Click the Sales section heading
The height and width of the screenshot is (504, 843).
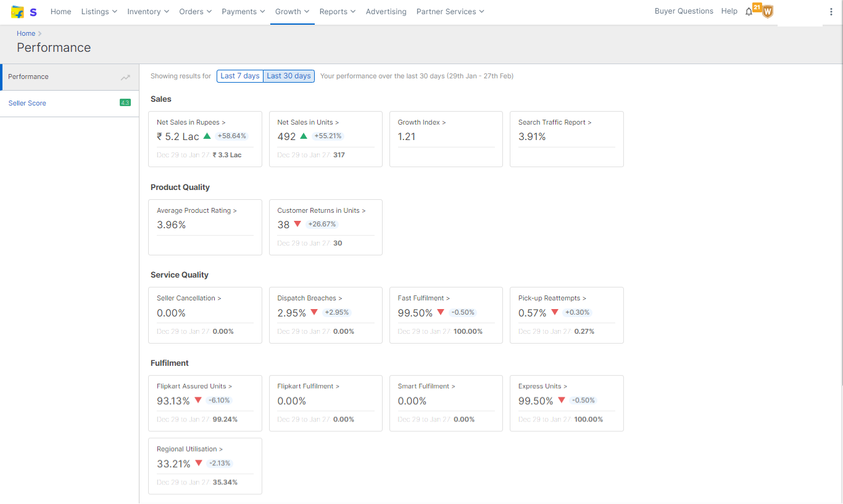161,99
